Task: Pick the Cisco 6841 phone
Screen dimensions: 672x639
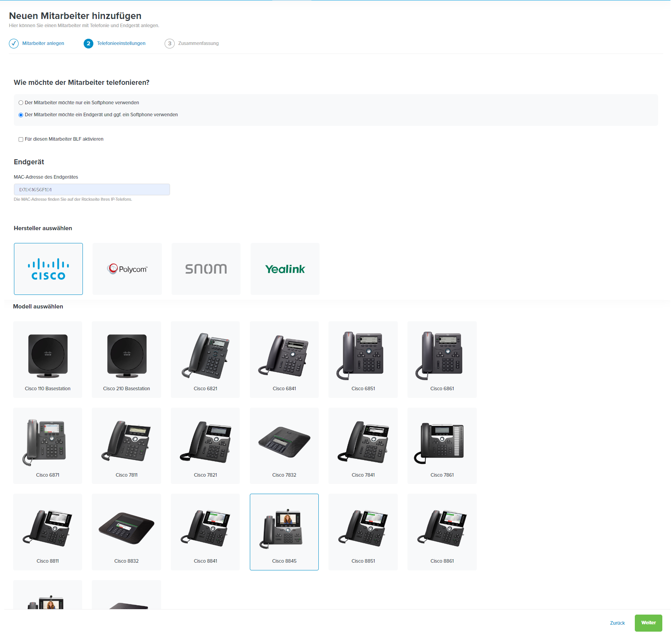Action: click(x=284, y=359)
